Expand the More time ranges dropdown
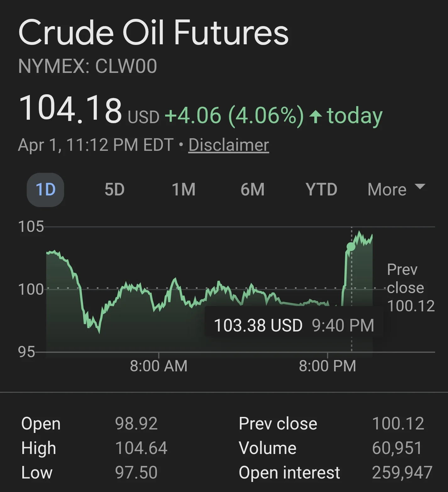 pos(396,190)
